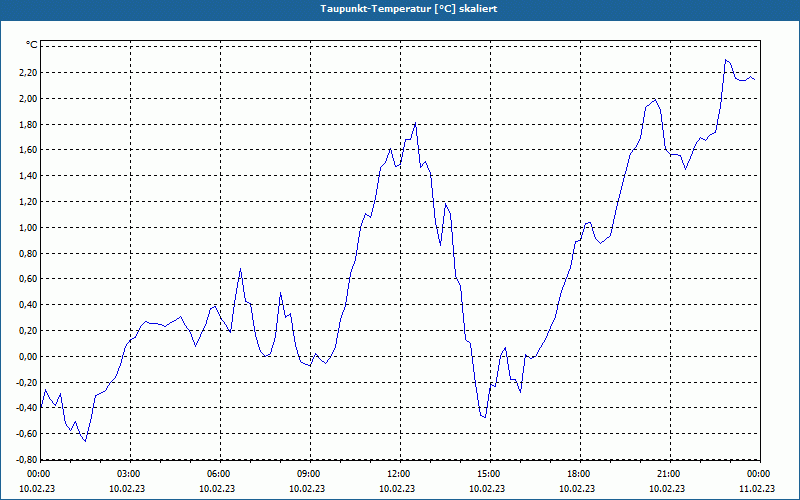Pick the '1,40' y-axis value
800x500 pixels.
(x=30, y=176)
